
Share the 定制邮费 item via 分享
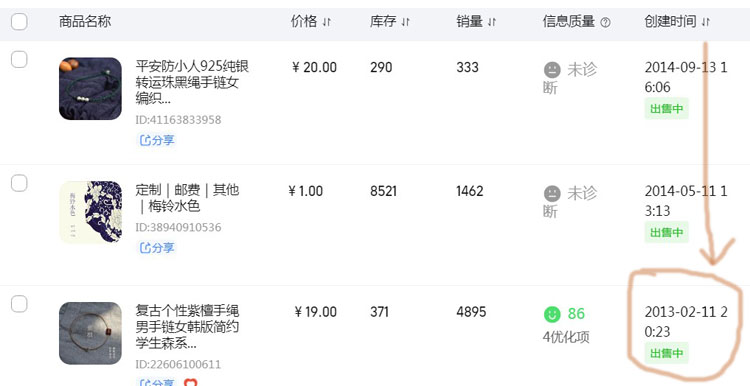point(157,248)
